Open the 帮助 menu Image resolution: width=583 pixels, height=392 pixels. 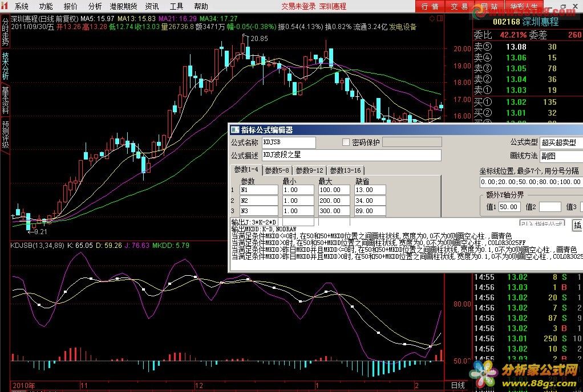tap(201, 6)
